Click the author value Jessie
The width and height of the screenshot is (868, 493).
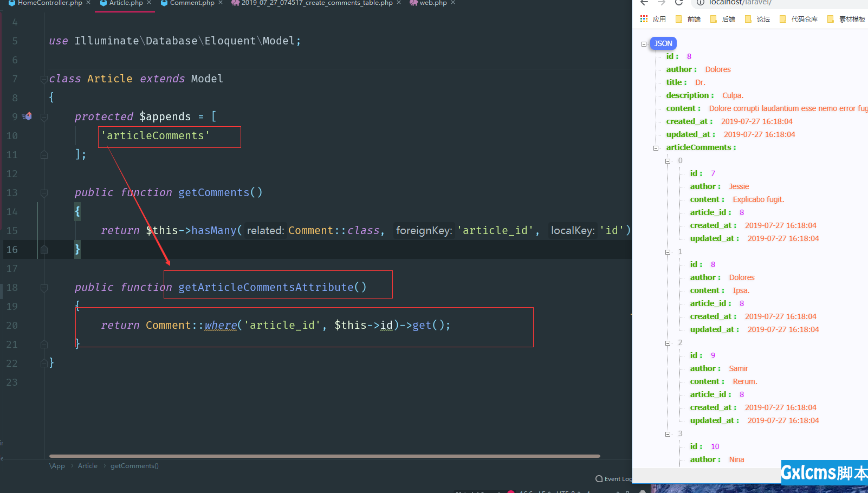tap(739, 186)
